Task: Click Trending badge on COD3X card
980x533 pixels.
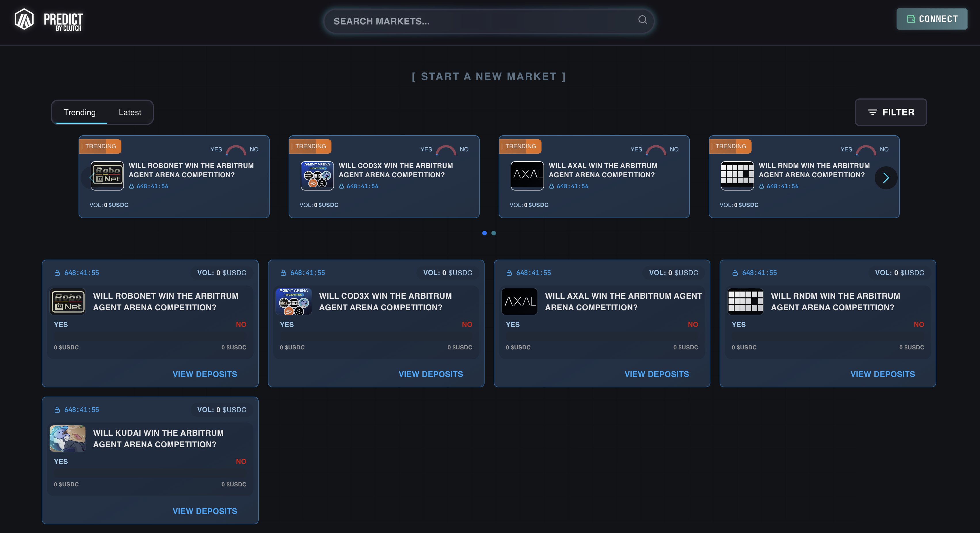Action: [310, 146]
